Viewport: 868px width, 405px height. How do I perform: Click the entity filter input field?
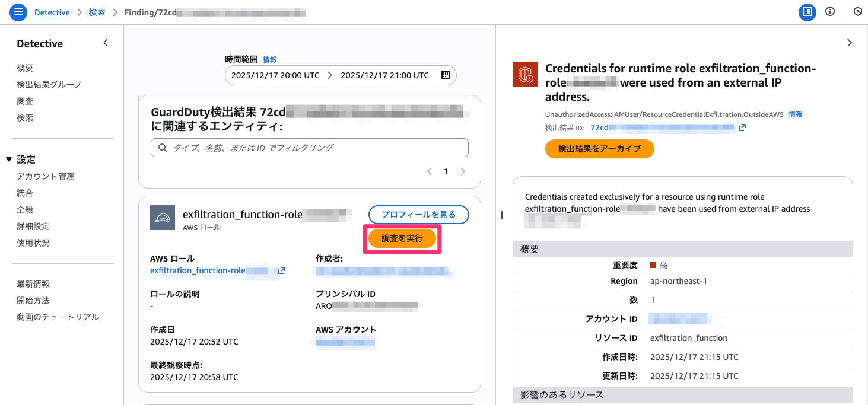coord(309,147)
